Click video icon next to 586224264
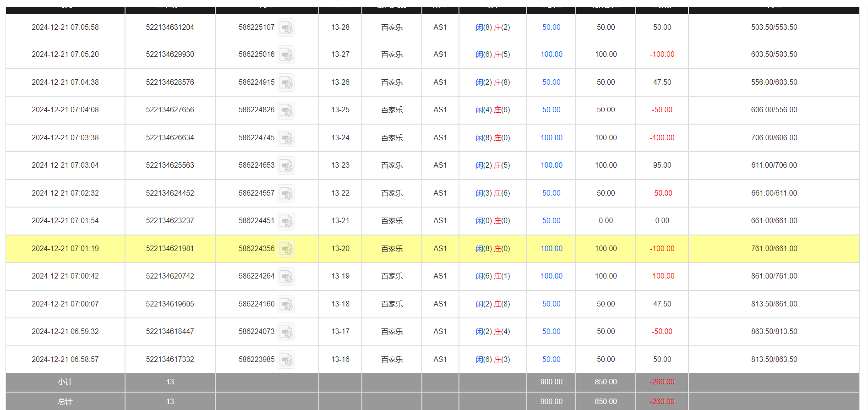The height and width of the screenshot is (410, 868). (x=286, y=277)
